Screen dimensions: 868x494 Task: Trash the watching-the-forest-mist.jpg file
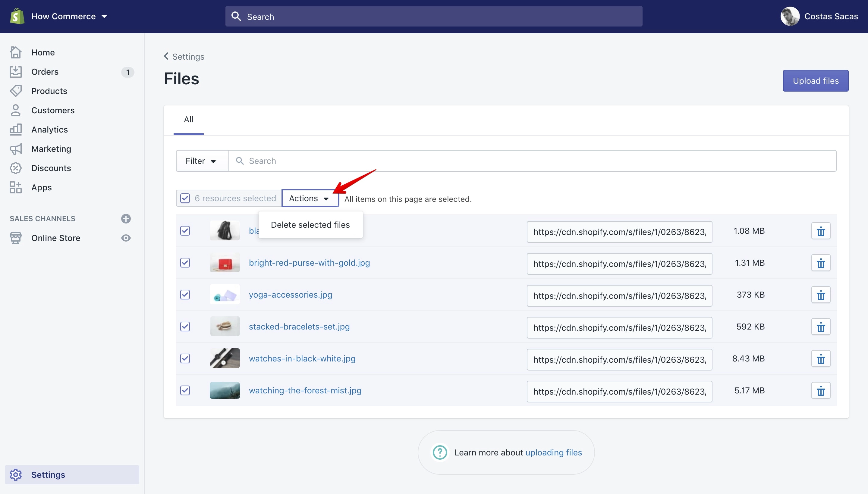pos(821,390)
